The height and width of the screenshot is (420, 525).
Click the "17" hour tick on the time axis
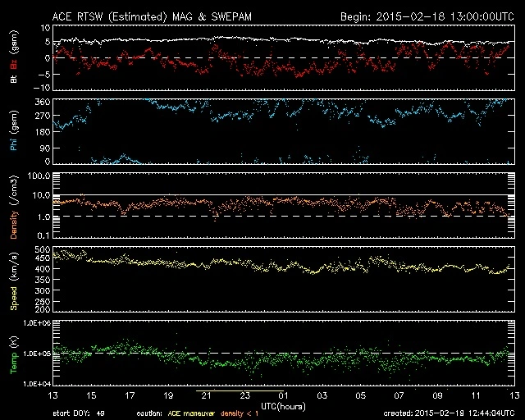[x=128, y=395]
